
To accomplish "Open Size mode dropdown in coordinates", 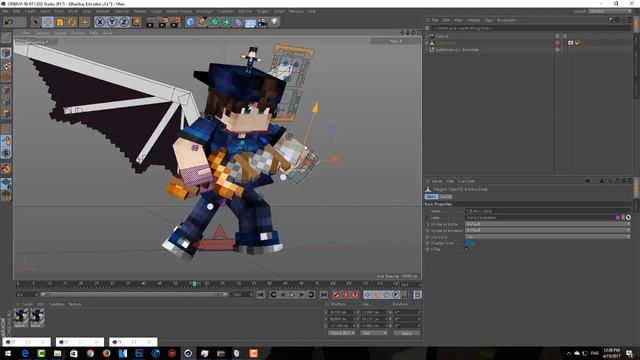I will coord(373,333).
